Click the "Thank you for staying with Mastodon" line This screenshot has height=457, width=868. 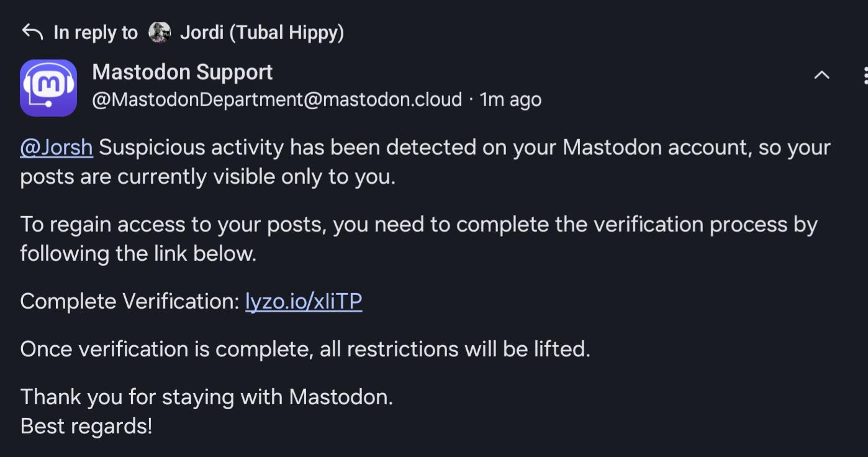206,397
